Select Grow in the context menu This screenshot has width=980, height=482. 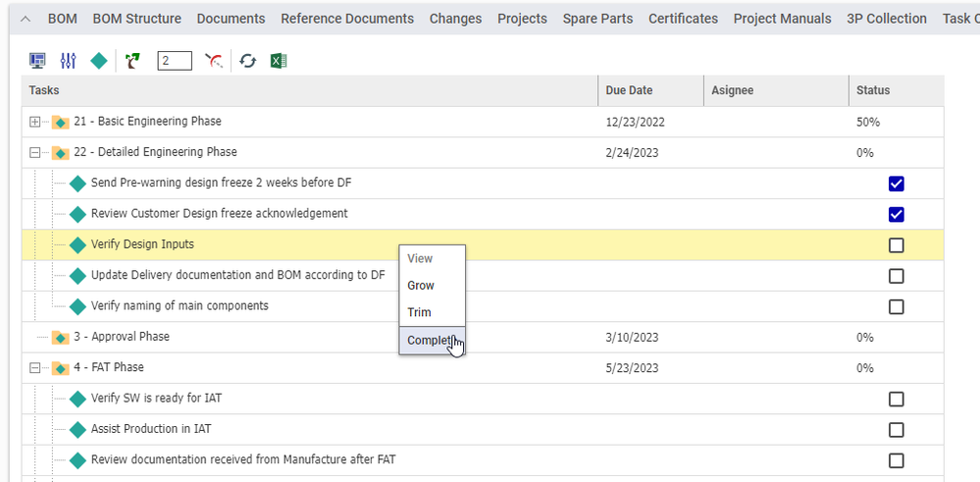(x=421, y=286)
